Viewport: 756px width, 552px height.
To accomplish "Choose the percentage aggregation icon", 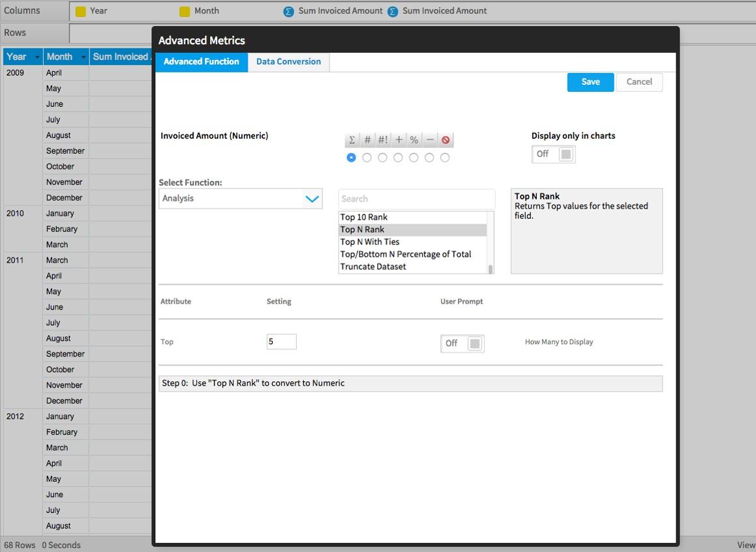I will pyautogui.click(x=414, y=139).
